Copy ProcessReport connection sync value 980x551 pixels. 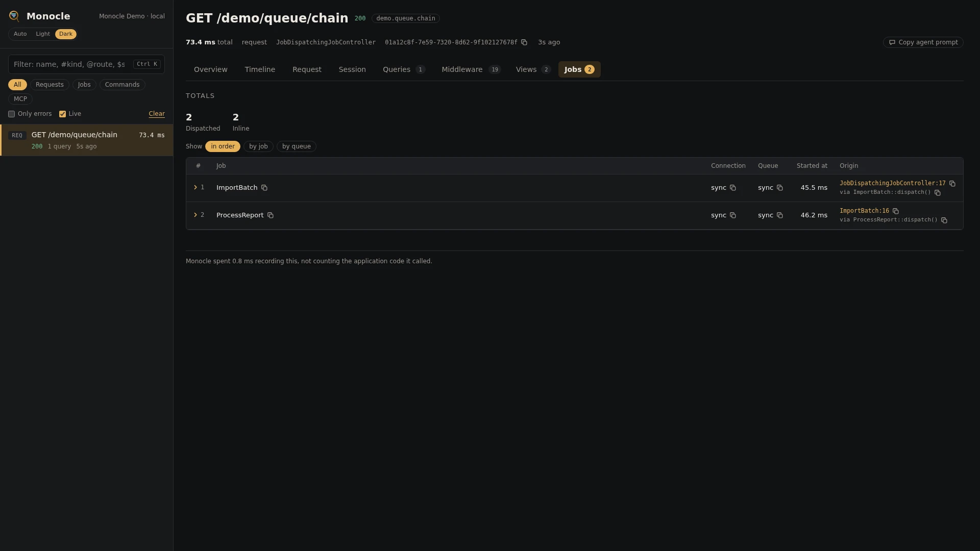coord(733,215)
